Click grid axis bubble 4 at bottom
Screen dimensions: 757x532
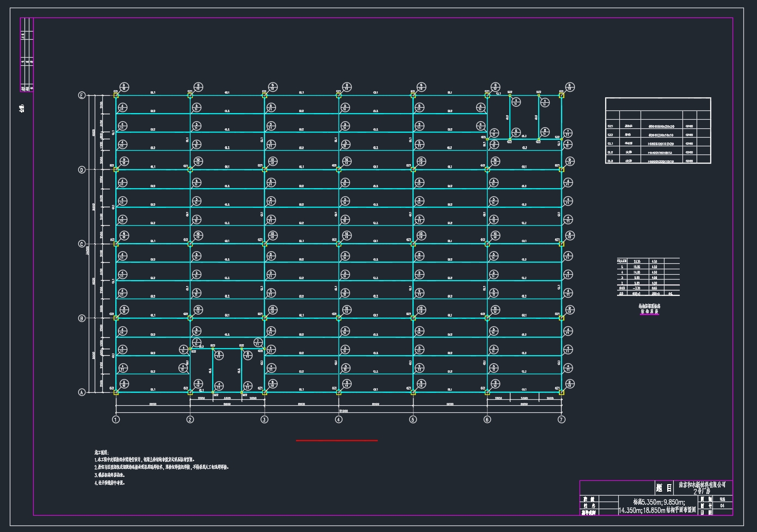(x=339, y=419)
